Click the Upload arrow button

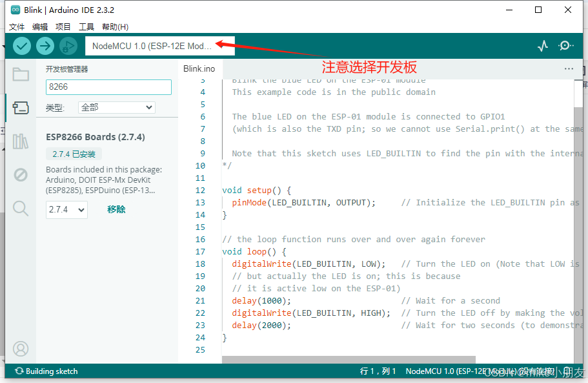[x=45, y=46]
